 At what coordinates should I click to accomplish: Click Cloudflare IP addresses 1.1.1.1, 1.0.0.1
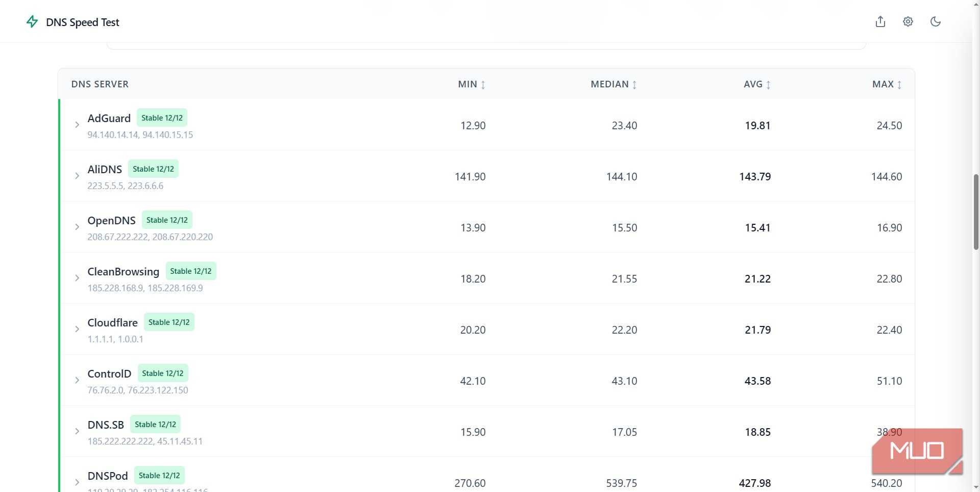pyautogui.click(x=115, y=339)
